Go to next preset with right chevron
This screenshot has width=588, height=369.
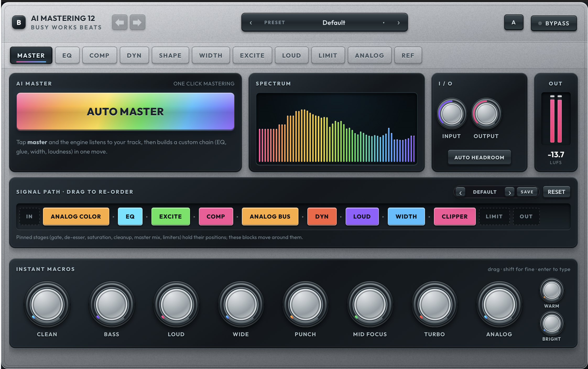point(399,23)
